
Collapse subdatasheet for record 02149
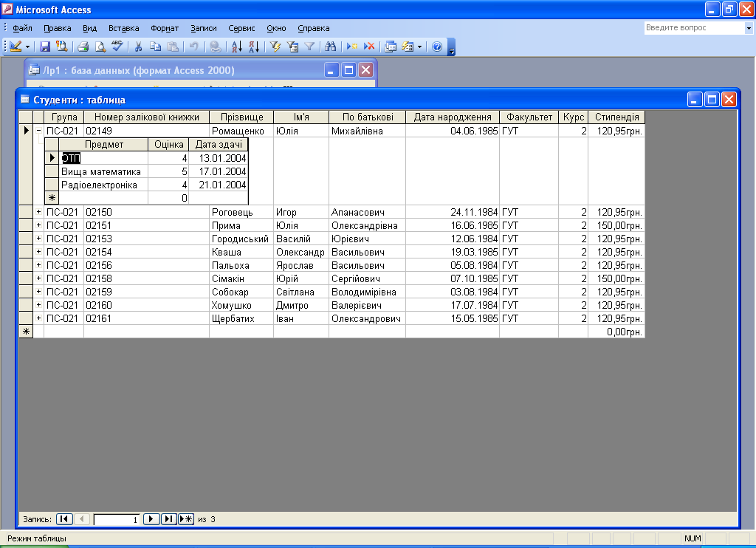pyautogui.click(x=38, y=130)
